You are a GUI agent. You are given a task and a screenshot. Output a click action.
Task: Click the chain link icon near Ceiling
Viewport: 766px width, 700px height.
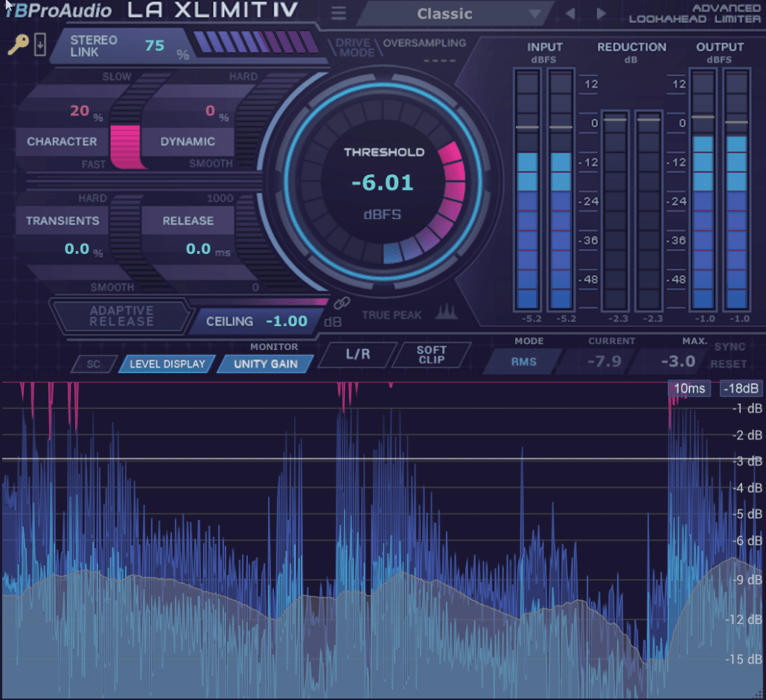(x=341, y=303)
